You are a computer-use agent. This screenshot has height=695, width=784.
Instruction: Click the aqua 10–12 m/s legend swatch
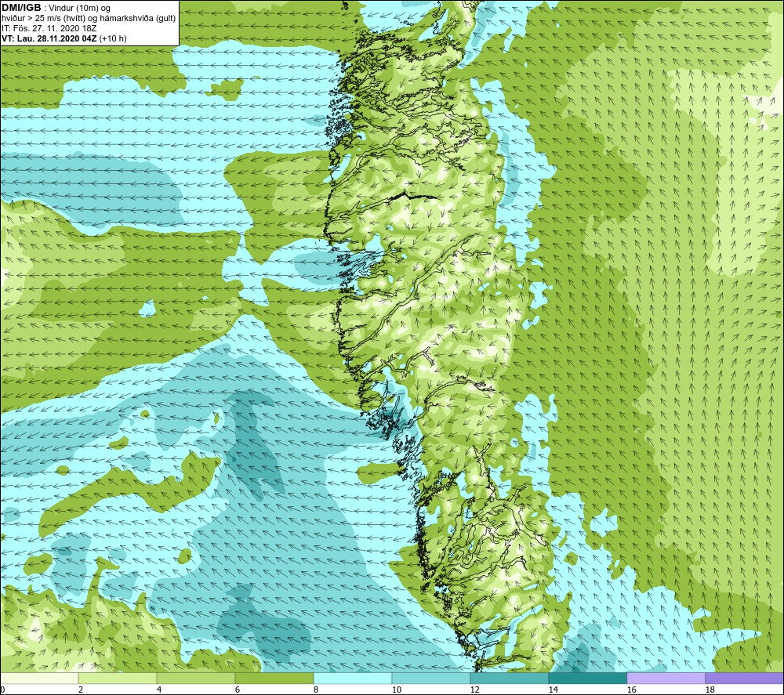click(431, 678)
